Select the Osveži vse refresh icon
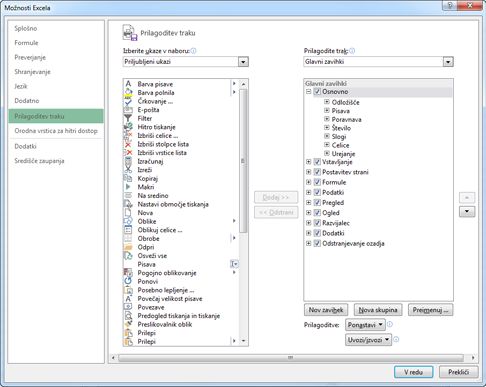 (128, 256)
